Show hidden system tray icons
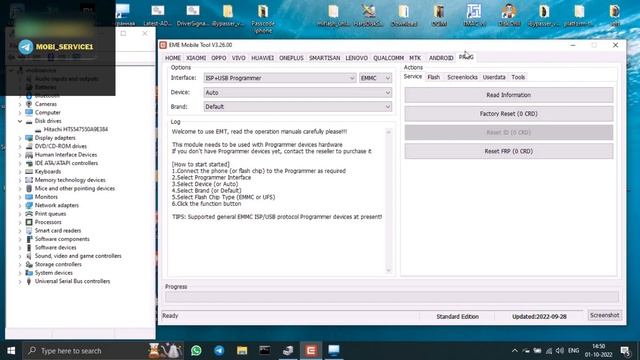Image resolution: width=640 pixels, height=360 pixels. pyautogui.click(x=515, y=351)
